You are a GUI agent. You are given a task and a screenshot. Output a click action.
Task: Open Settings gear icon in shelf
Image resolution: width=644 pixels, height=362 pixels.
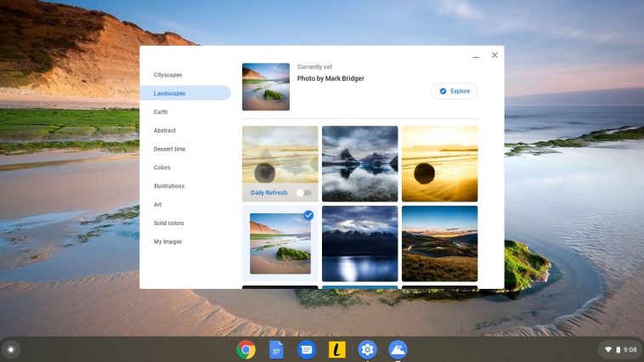coord(367,349)
